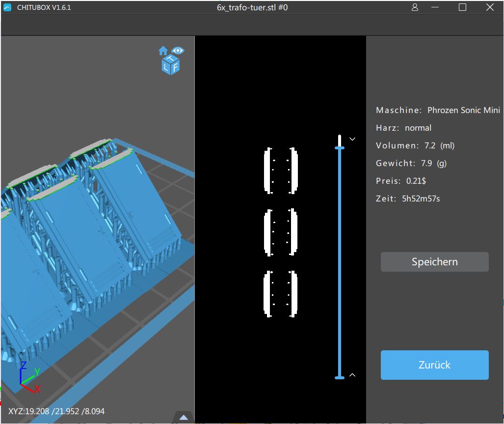Click the bottom handle of layer slider
The height and width of the screenshot is (424, 504).
tap(340, 377)
